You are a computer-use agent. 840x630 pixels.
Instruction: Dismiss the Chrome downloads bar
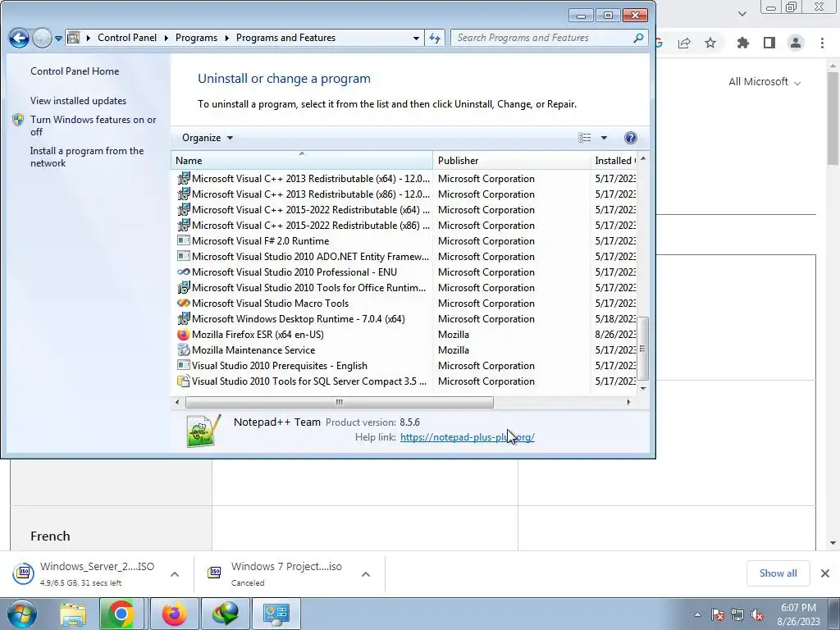(825, 573)
